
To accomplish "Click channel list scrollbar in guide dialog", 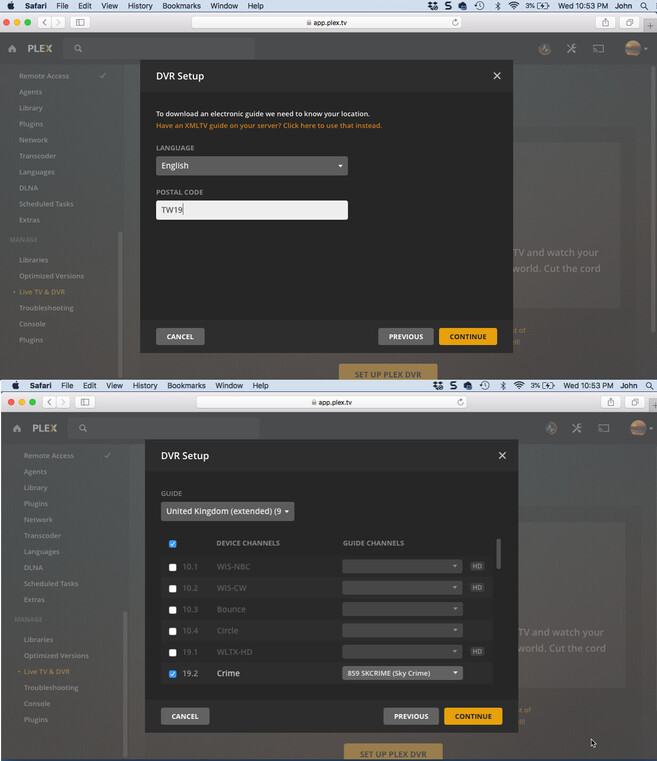I will coord(498,554).
